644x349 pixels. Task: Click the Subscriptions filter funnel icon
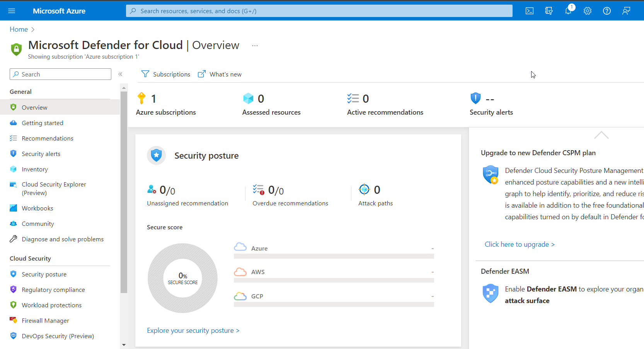[145, 74]
